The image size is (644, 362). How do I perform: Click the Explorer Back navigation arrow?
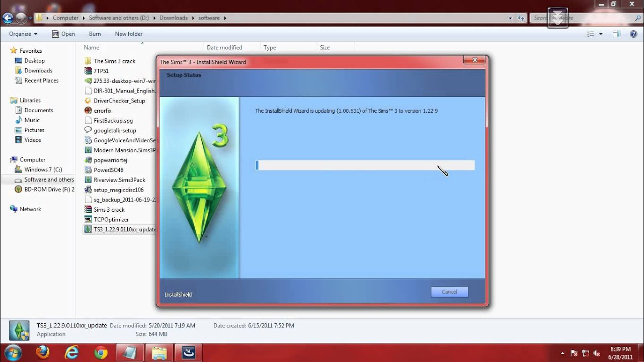[x=8, y=18]
